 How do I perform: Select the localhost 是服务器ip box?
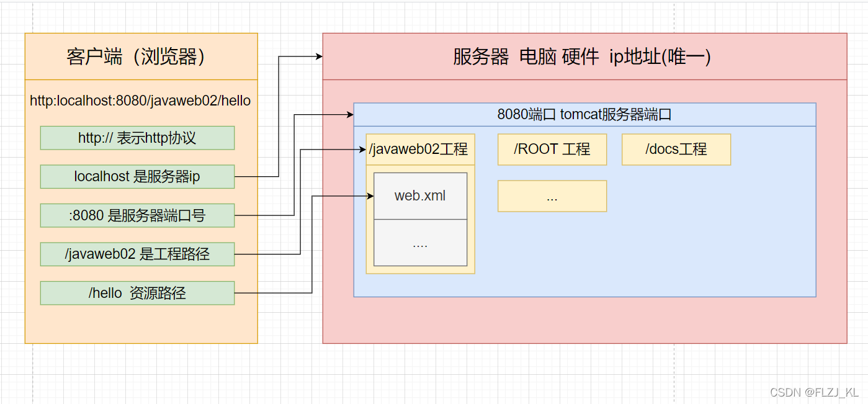136,176
